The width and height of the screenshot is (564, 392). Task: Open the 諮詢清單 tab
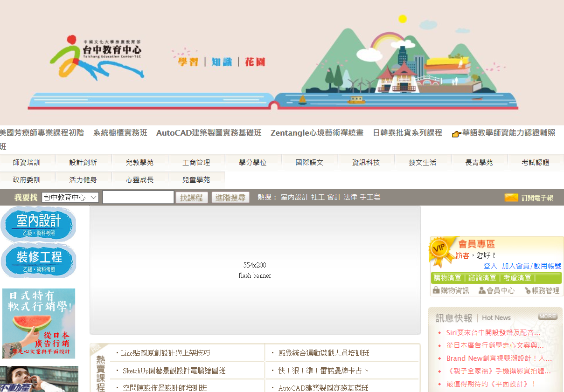tap(482, 278)
